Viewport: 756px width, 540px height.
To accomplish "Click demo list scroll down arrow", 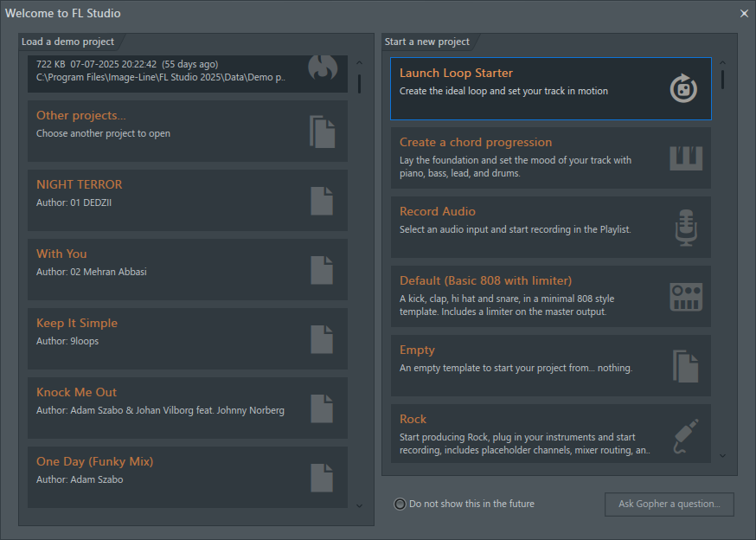I will pos(359,505).
